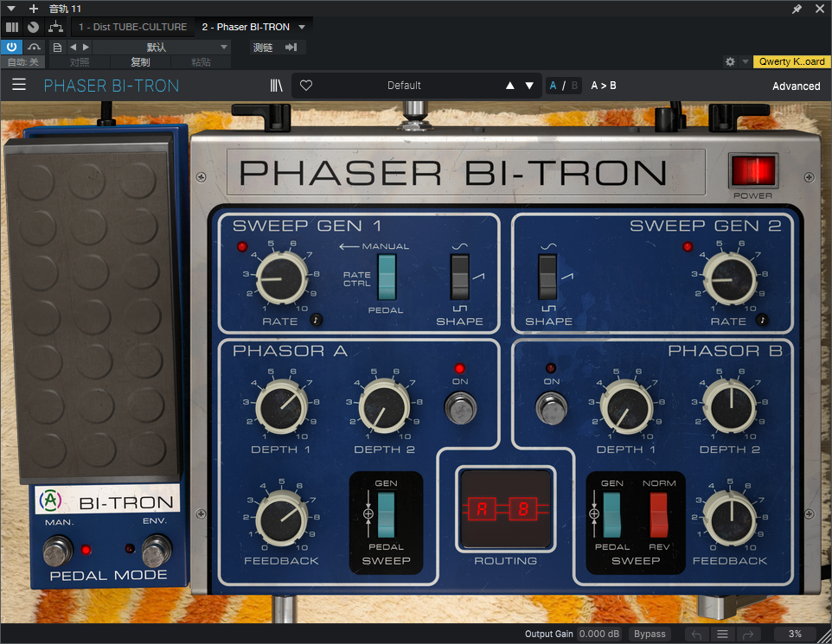Open the preset file page icon
832x644 pixels.
pyautogui.click(x=57, y=48)
